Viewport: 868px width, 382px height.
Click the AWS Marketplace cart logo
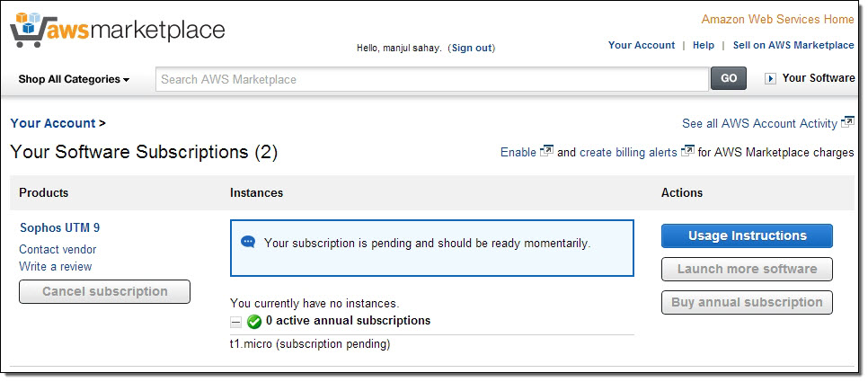click(118, 30)
